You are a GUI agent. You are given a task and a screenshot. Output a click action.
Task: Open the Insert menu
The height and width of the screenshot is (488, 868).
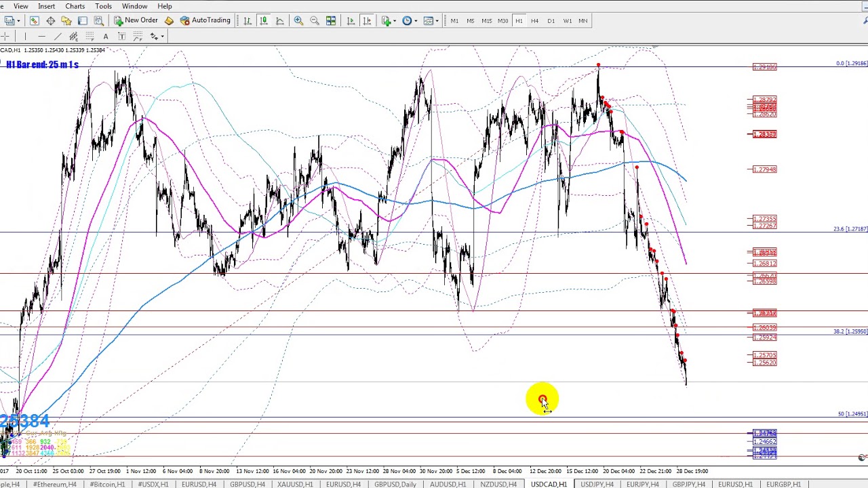coord(47,6)
